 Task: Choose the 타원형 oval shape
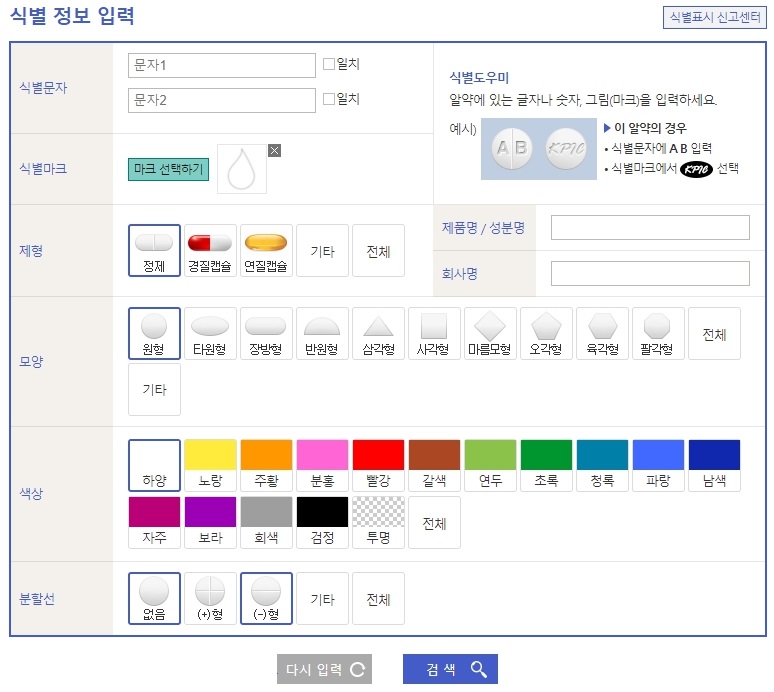click(x=210, y=333)
